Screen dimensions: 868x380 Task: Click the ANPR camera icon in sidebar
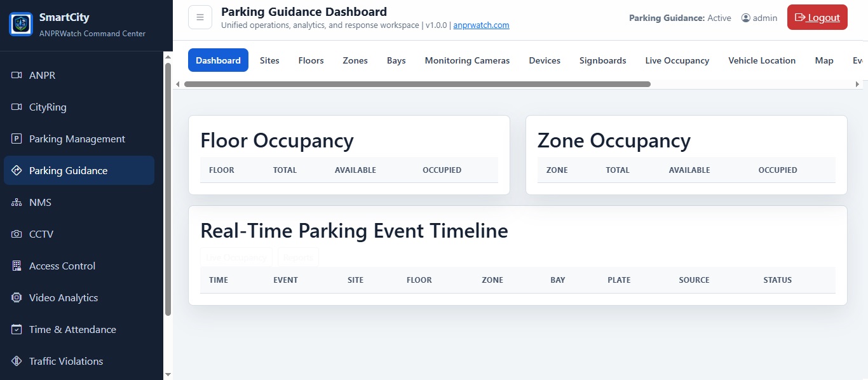pyautogui.click(x=17, y=75)
